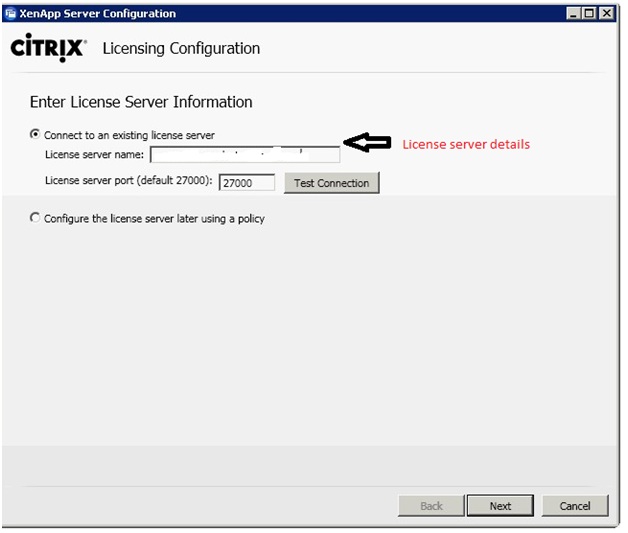
Task: Close the XenApp Server Configuration window
Action: pos(606,14)
